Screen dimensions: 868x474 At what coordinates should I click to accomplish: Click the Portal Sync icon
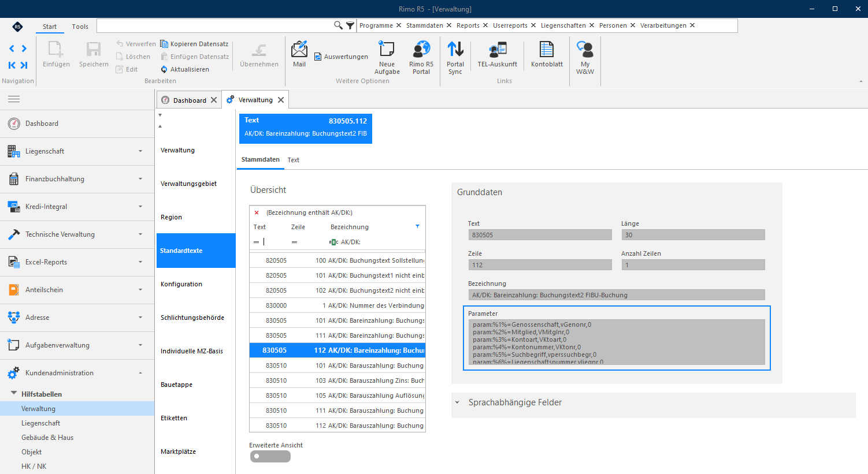(x=455, y=50)
